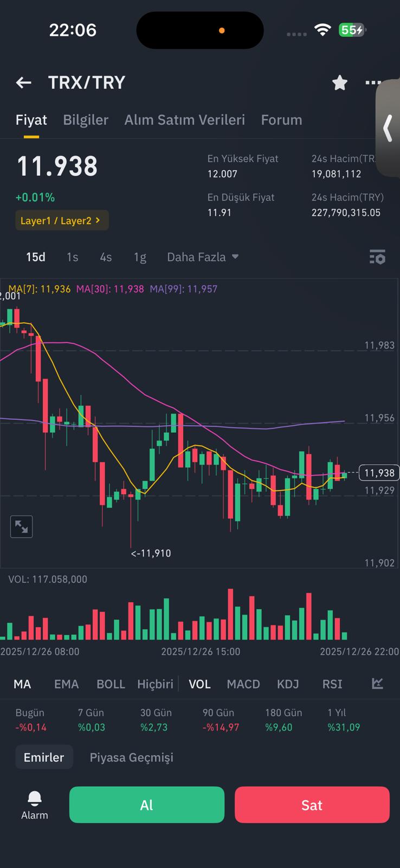This screenshot has height=868, width=400.
Task: Open the three-dots more options menu
Action: pyautogui.click(x=373, y=82)
